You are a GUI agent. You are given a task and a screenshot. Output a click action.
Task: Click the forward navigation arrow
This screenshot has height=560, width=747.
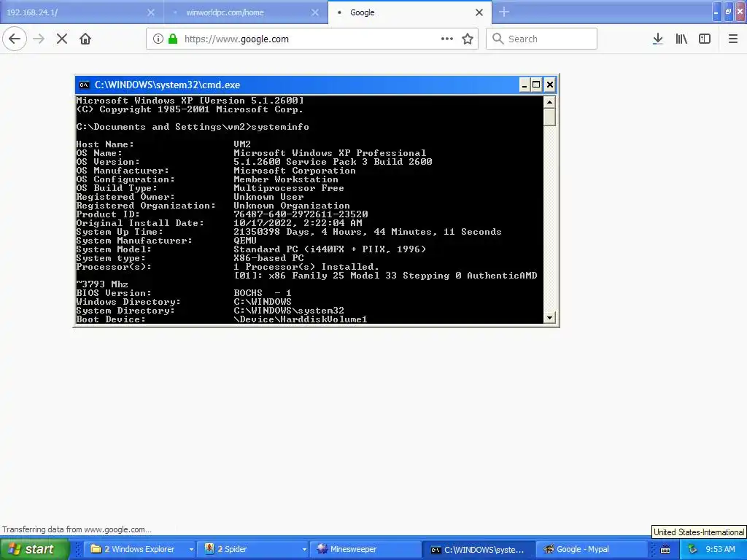[x=39, y=39]
